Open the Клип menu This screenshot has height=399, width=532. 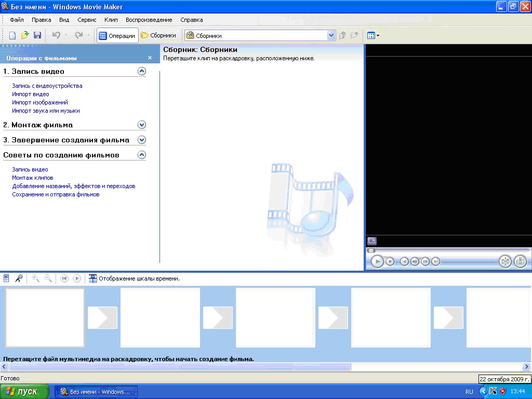pyautogui.click(x=111, y=20)
